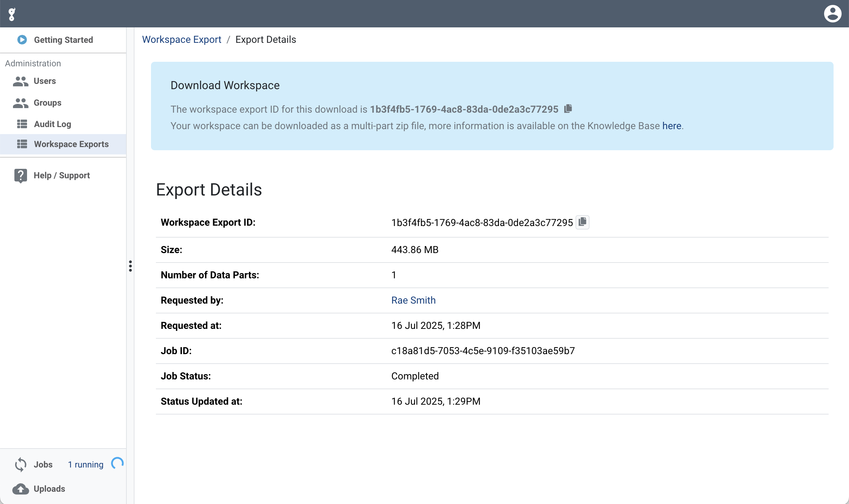849x504 pixels.
Task: Open the Groups administration page
Action: 47,103
